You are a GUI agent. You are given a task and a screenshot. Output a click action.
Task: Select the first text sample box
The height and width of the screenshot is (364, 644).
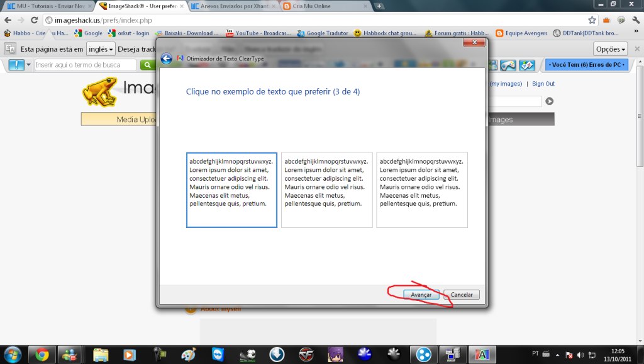(231, 190)
